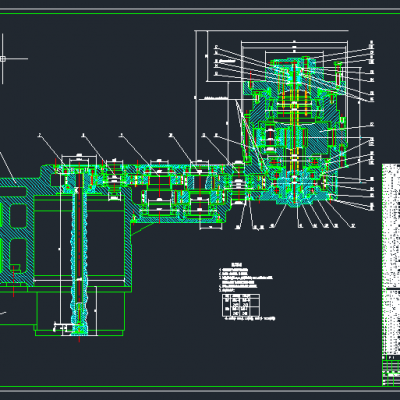This screenshot has height=400, width=400.
Task: Select the top overall width dimension line
Action: pyautogui.click(x=272, y=31)
